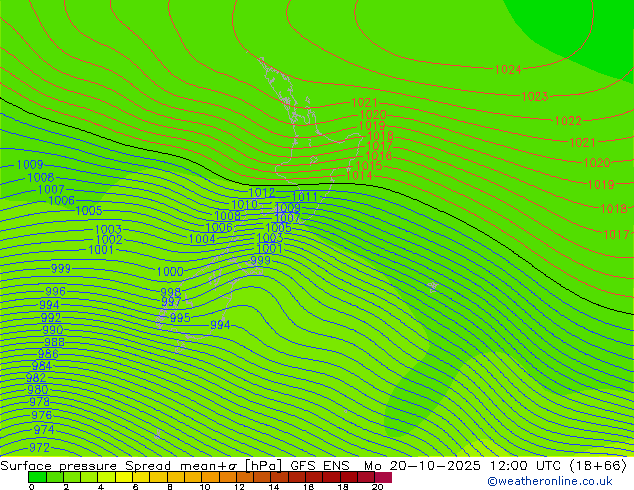Click the legend scale value 0

point(32,487)
